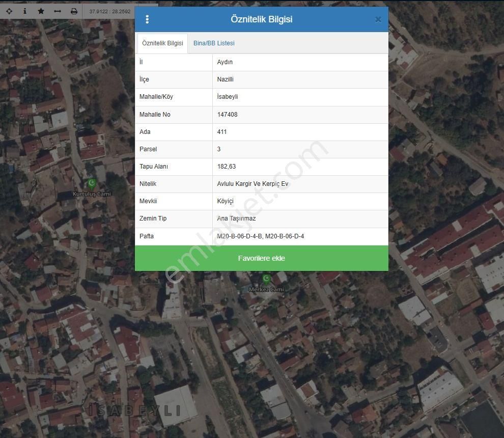This screenshot has height=438, width=504.
Task: Select Nitelik value Avlulu Kargir Ve Kerpiç Ev
Action: (253, 184)
